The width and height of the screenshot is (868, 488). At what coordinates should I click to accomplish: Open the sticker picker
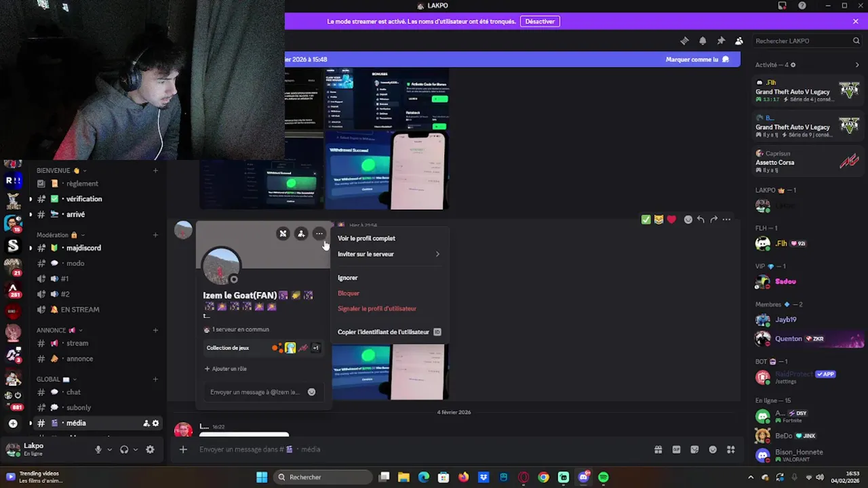tap(694, 449)
